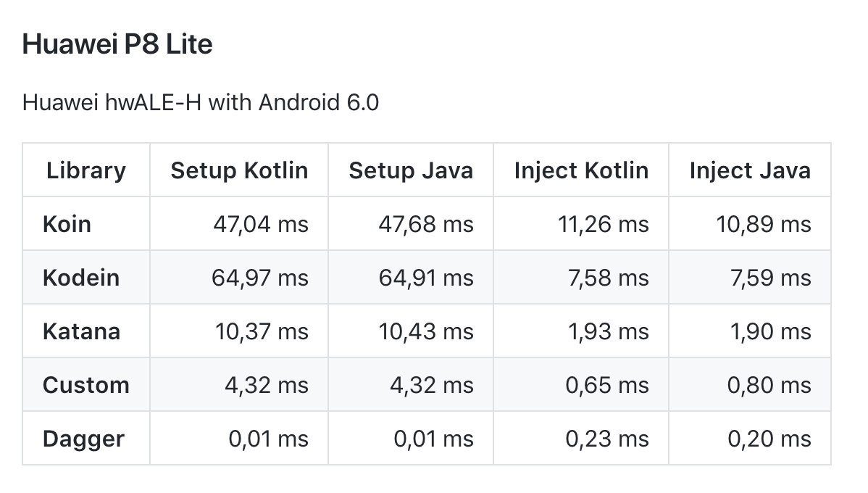This screenshot has width=868, height=493.
Task: Click the Setup Kotlin column header
Action: pos(239,170)
